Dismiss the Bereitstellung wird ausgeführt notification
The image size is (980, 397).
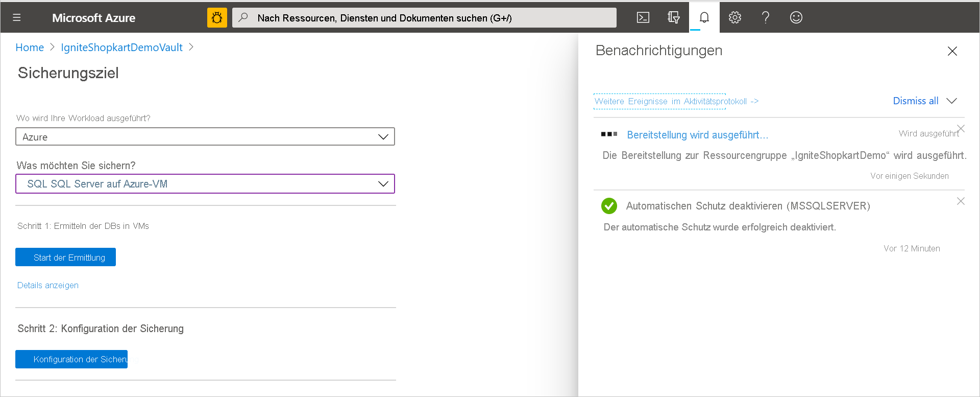point(961,128)
